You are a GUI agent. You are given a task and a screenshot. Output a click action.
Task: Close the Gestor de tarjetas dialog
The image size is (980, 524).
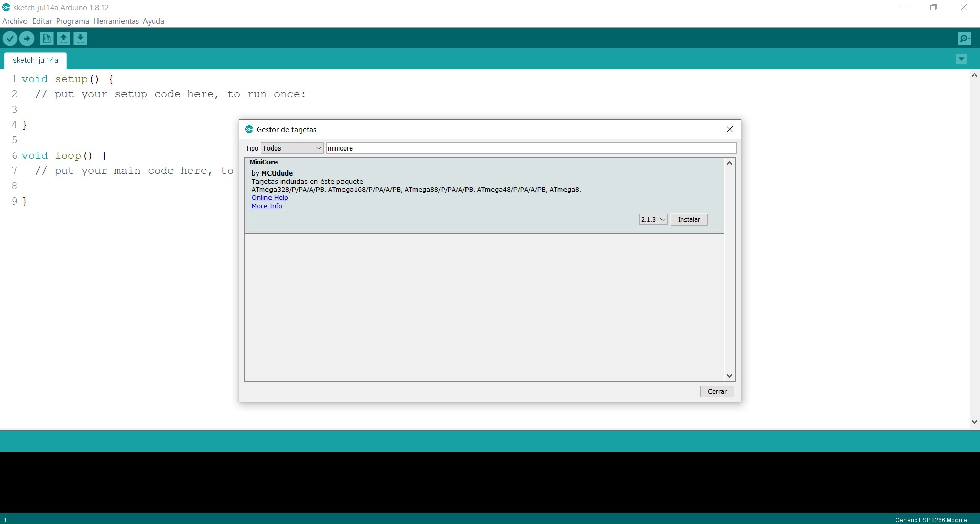730,129
